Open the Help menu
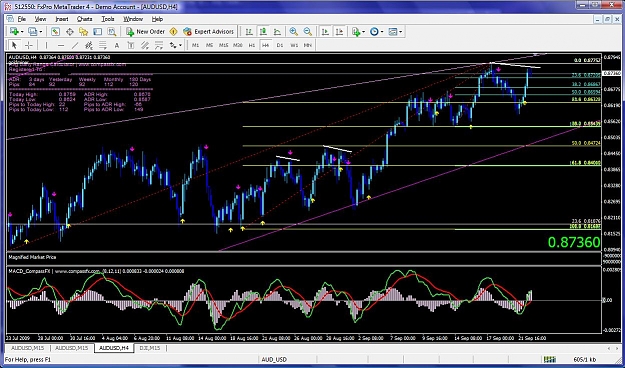Viewport: 625px width, 368px height. point(157,19)
